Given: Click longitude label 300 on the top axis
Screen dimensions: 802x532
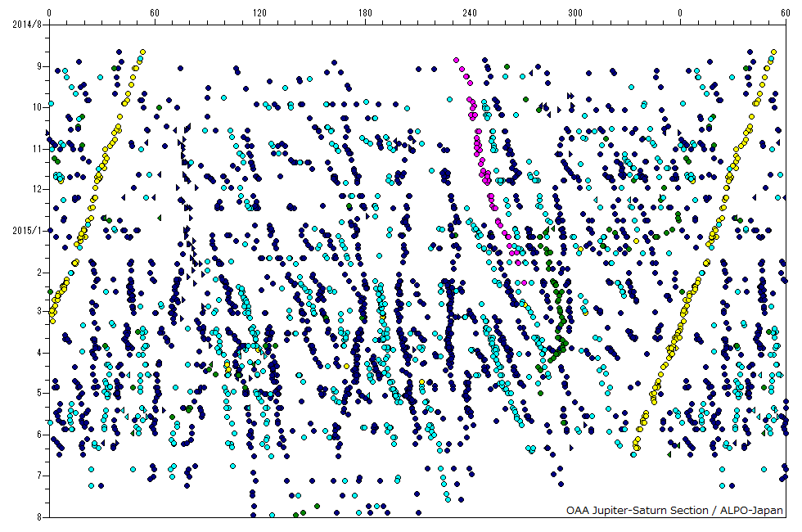Looking at the screenshot, I should (574, 13).
